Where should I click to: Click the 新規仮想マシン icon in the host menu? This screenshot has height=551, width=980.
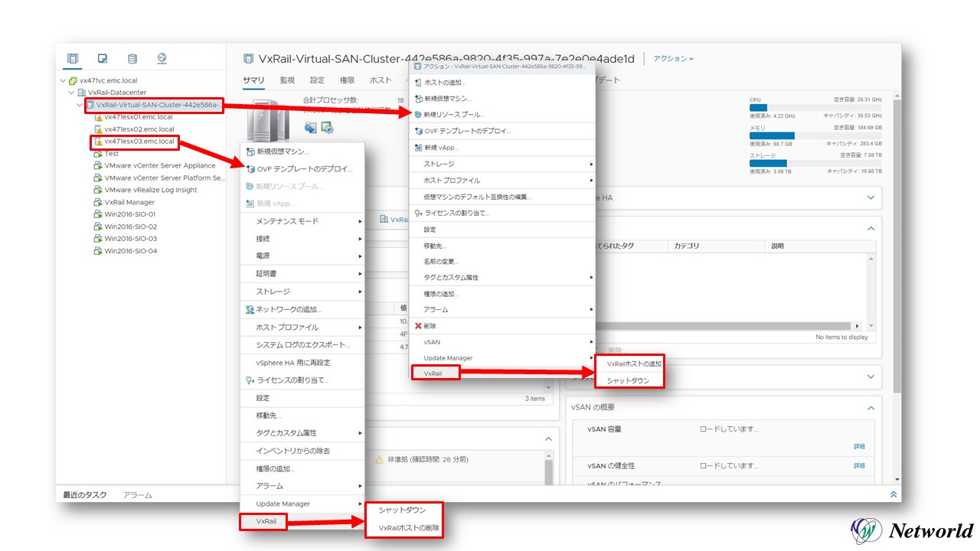click(x=250, y=152)
